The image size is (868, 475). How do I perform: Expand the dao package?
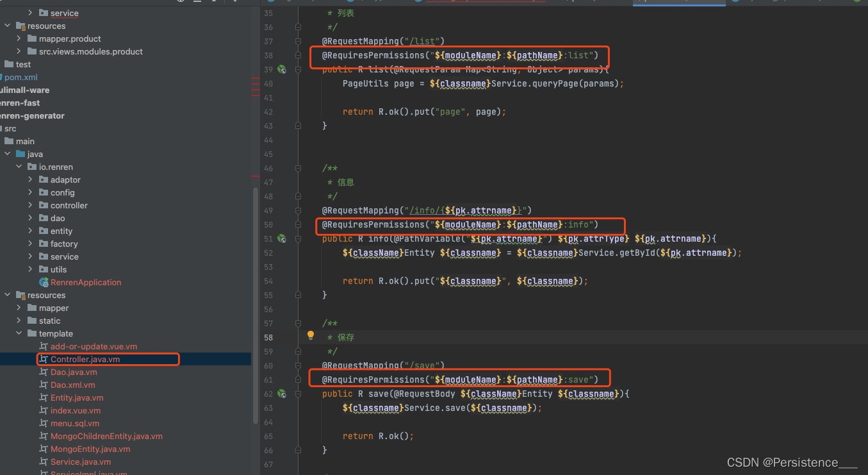[x=31, y=218]
